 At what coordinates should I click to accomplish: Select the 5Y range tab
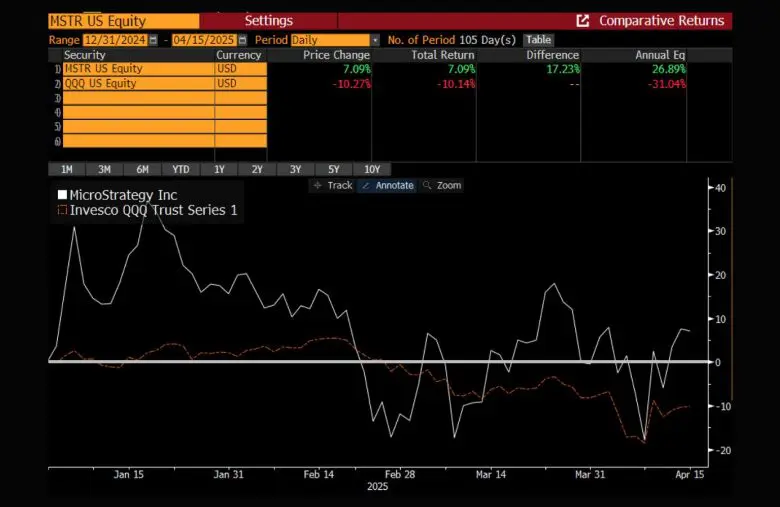[x=334, y=169]
